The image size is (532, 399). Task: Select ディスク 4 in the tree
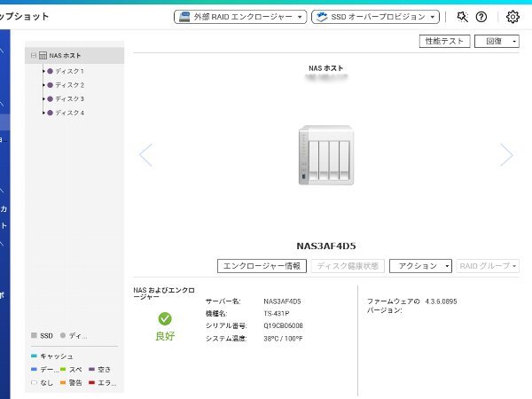[x=69, y=113]
